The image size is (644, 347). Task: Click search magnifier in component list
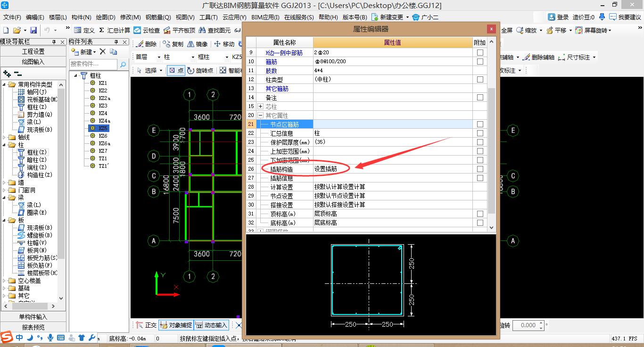pos(123,64)
